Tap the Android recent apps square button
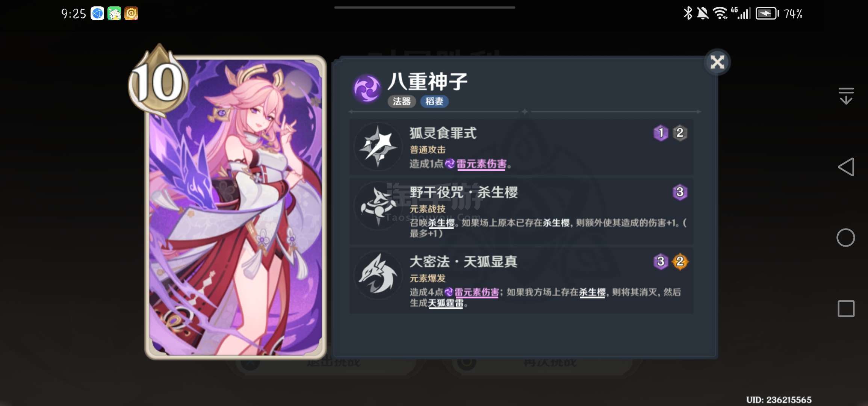This screenshot has height=406, width=868. [x=846, y=309]
